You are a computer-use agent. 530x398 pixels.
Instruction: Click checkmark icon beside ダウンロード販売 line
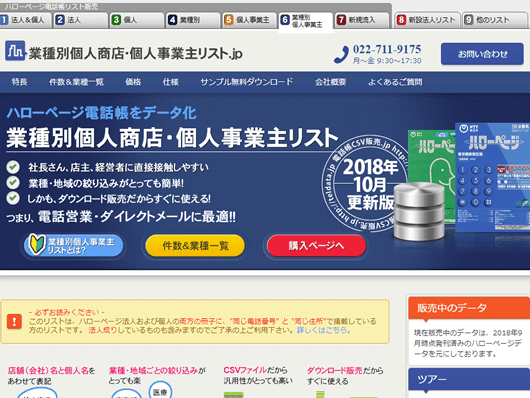click(x=13, y=198)
